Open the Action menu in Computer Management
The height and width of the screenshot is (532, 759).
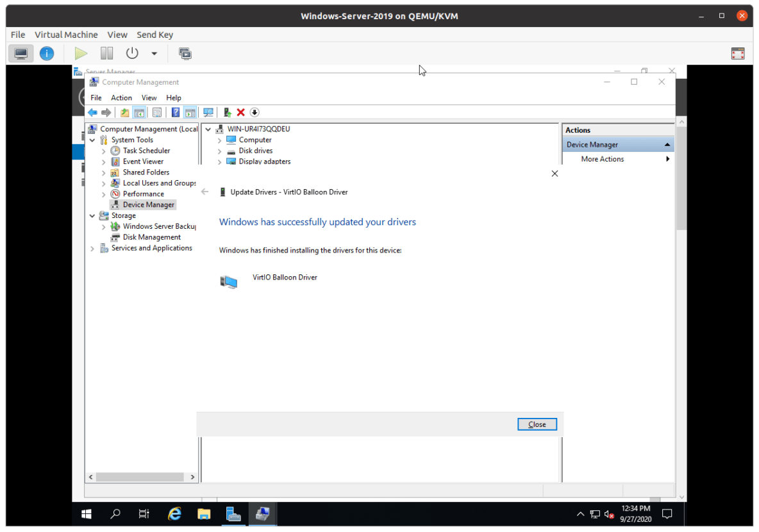tap(121, 97)
